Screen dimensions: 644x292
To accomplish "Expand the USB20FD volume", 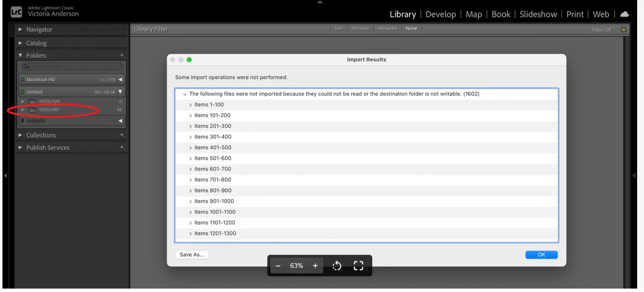I will click(120, 121).
